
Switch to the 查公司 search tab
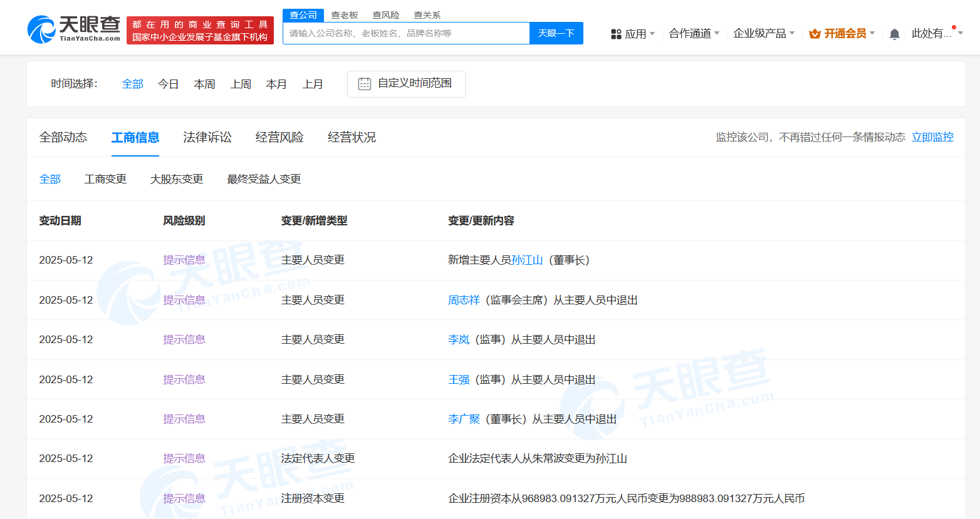pos(303,15)
